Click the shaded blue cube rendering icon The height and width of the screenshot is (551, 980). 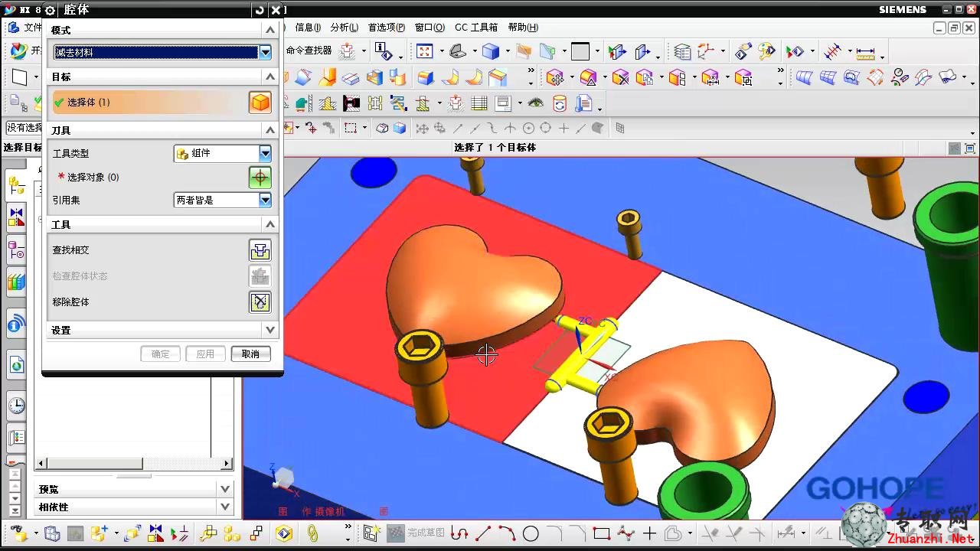coord(490,51)
